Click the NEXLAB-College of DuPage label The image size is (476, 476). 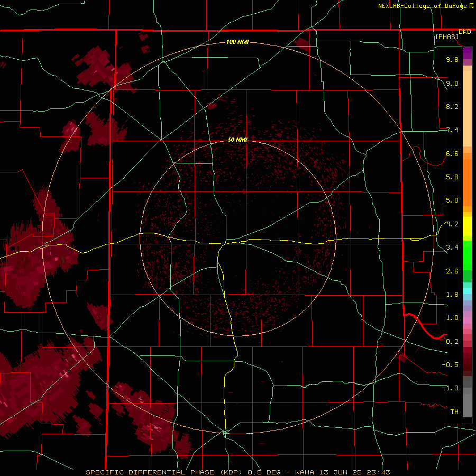pos(423,6)
